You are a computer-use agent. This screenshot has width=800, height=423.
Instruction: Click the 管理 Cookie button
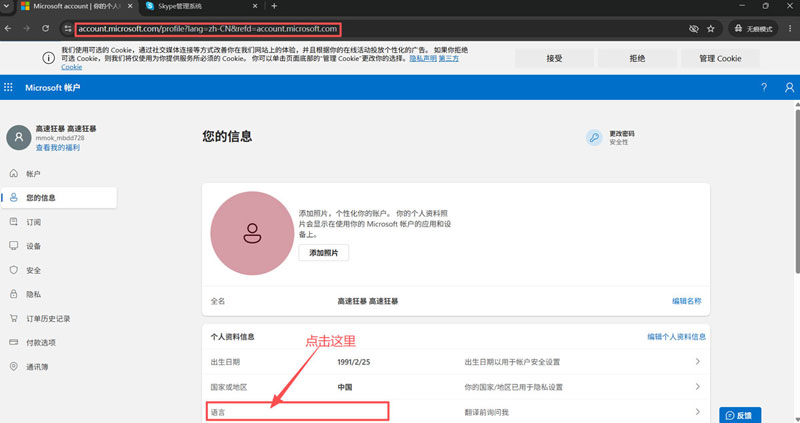720,58
